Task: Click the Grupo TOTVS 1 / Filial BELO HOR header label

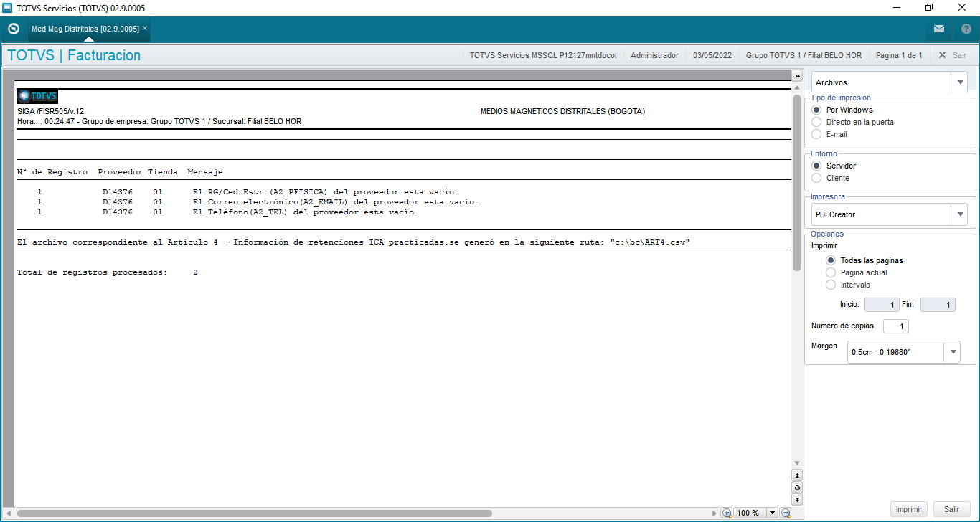Action: click(804, 55)
